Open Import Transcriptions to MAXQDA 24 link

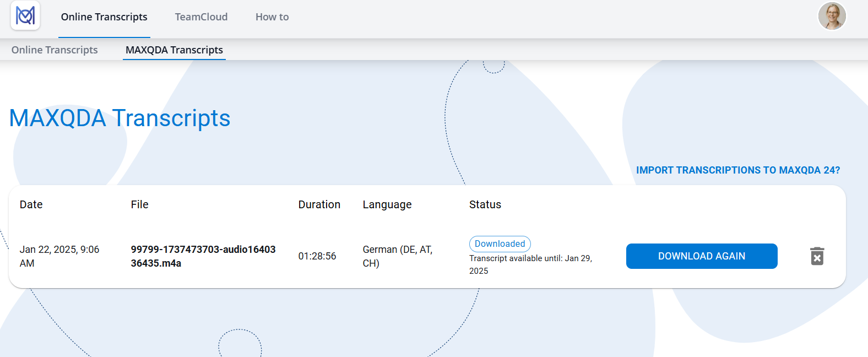click(738, 170)
